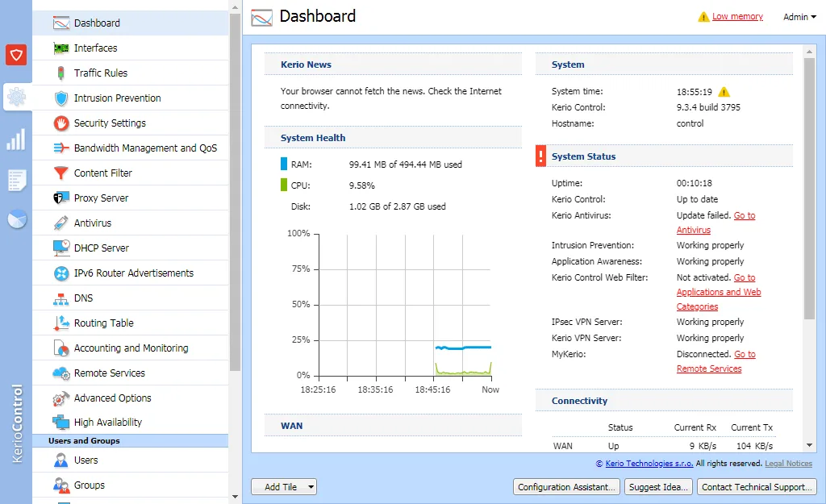Open the Legal Notices link
The width and height of the screenshot is (826, 504).
coord(788,464)
